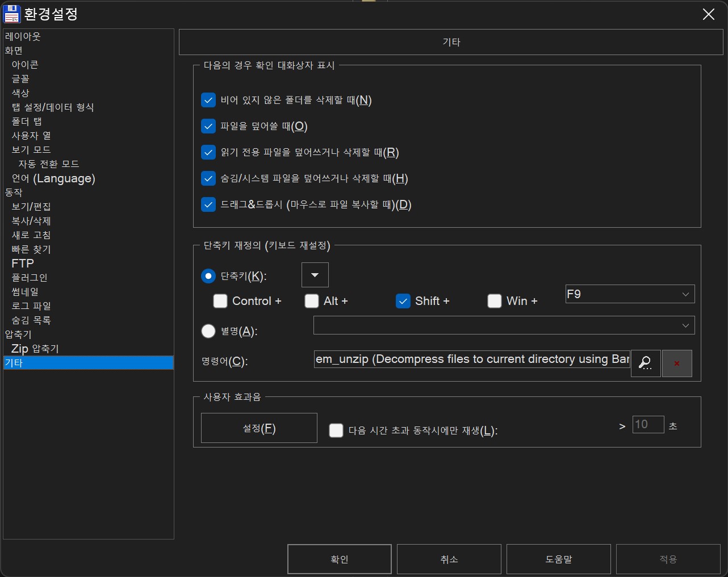The width and height of the screenshot is (728, 577).
Task: Enable the Control + modifier checkbox
Action: coord(220,301)
